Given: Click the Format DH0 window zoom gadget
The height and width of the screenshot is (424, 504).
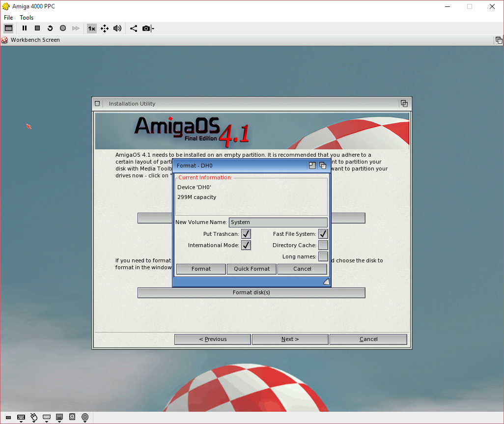Looking at the screenshot, I should 312,166.
